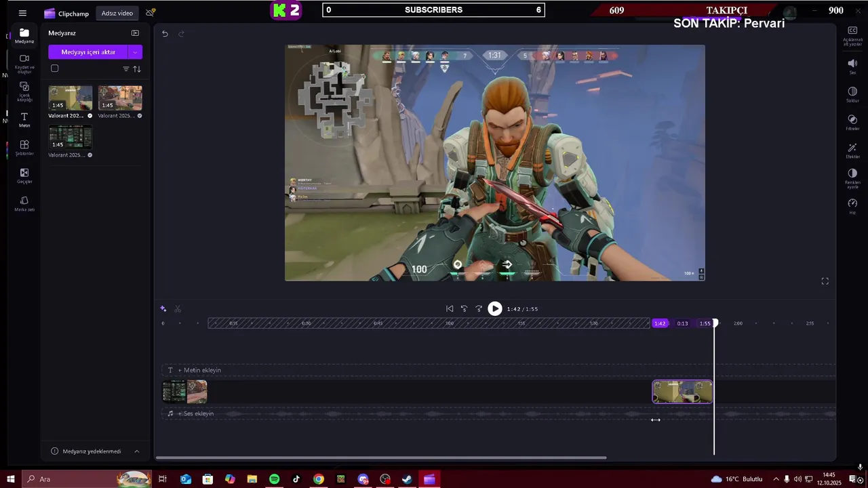Image resolution: width=868 pixels, height=488 pixels.
Task: Click the scissors split tool
Action: pyautogui.click(x=178, y=308)
